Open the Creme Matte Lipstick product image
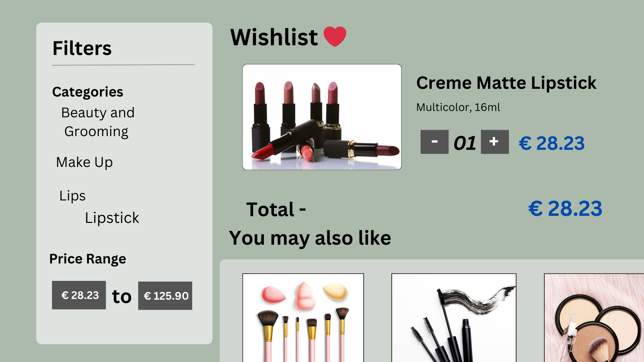The width and height of the screenshot is (644, 362). [x=322, y=117]
